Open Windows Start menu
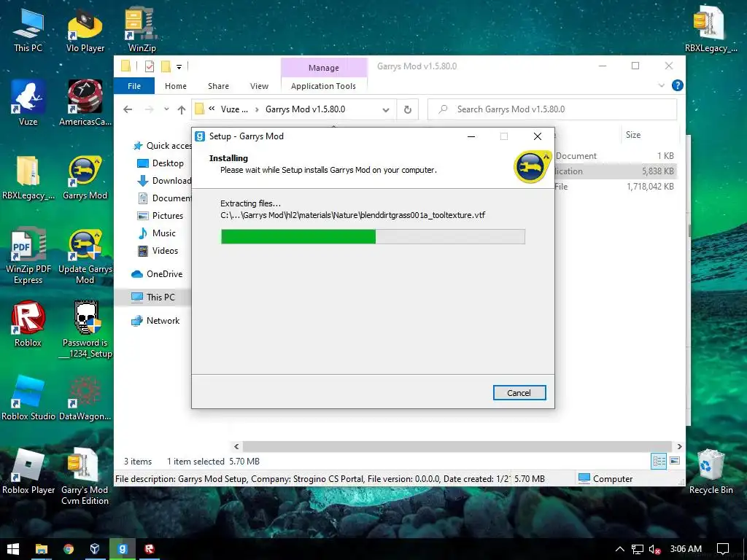This screenshot has width=747, height=560. click(x=13, y=549)
